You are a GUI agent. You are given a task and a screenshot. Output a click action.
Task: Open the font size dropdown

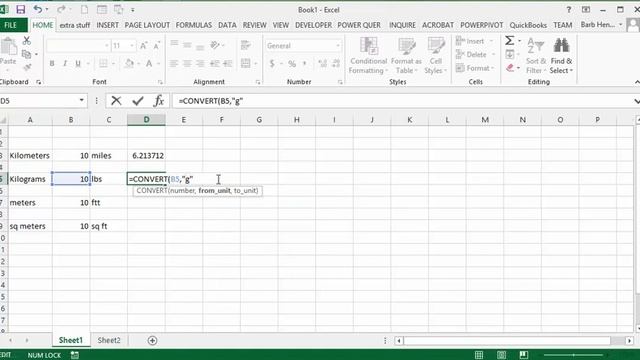click(132, 46)
